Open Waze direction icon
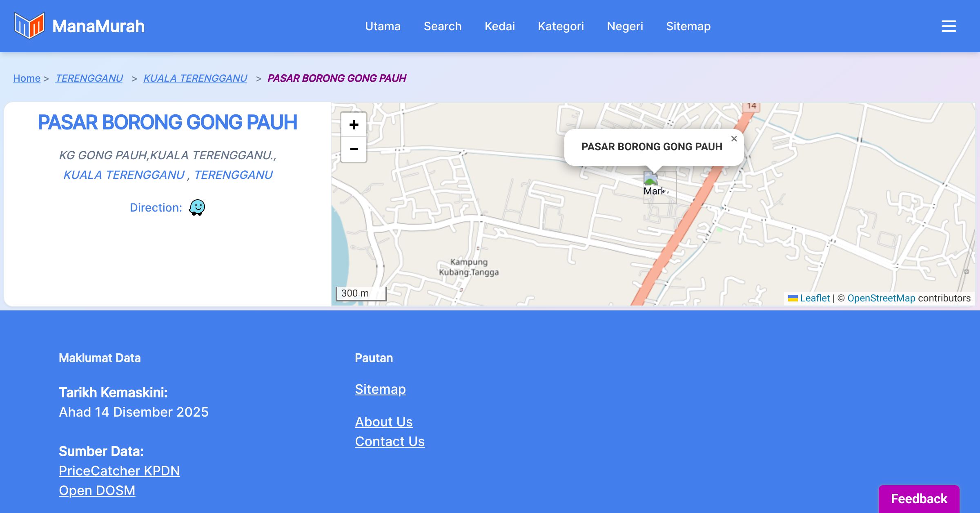The width and height of the screenshot is (980, 513). 197,207
